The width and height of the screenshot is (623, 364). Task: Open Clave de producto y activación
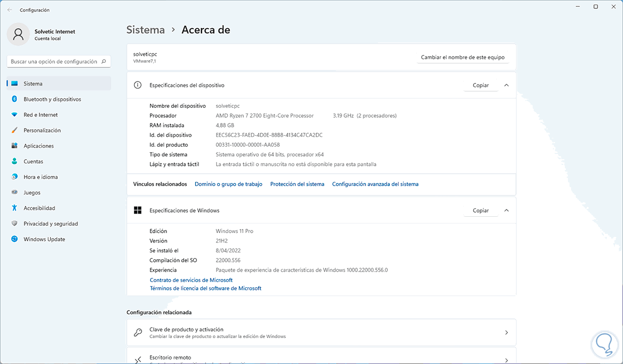[321, 332]
